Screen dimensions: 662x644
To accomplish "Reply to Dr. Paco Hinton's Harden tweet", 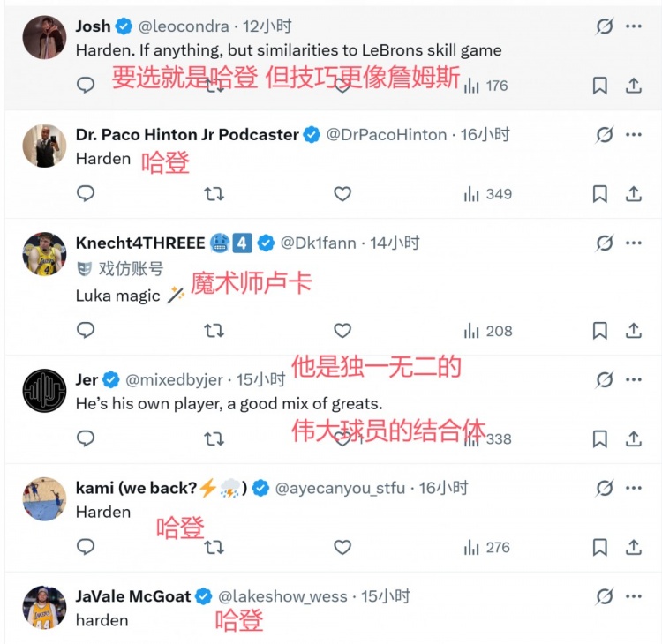I will [86, 194].
